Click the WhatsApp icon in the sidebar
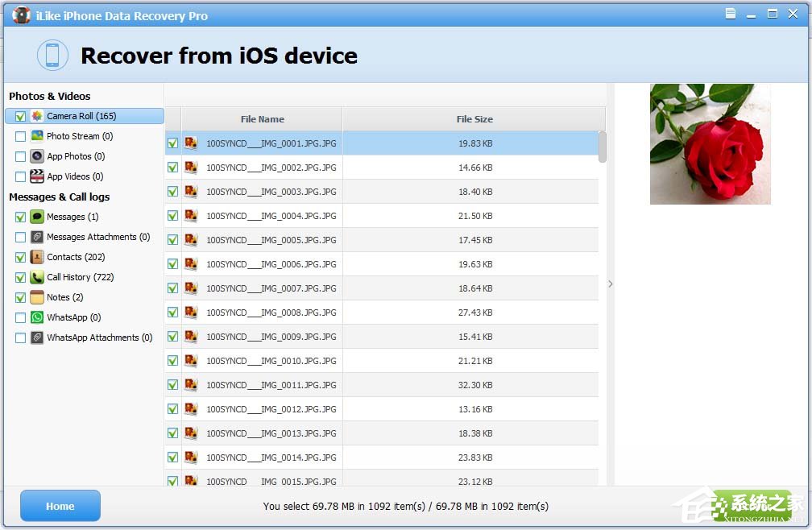Viewport: 812px width, 530px height. click(38, 317)
